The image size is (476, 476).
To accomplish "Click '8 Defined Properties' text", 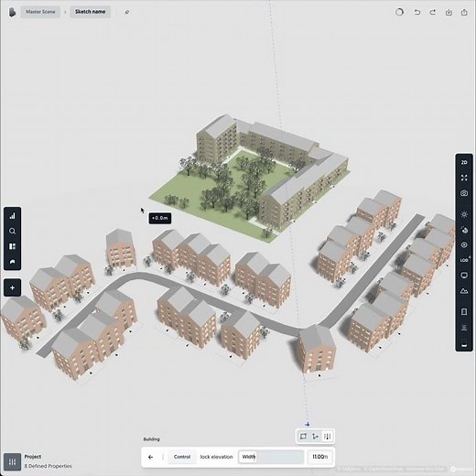I will tap(49, 466).
